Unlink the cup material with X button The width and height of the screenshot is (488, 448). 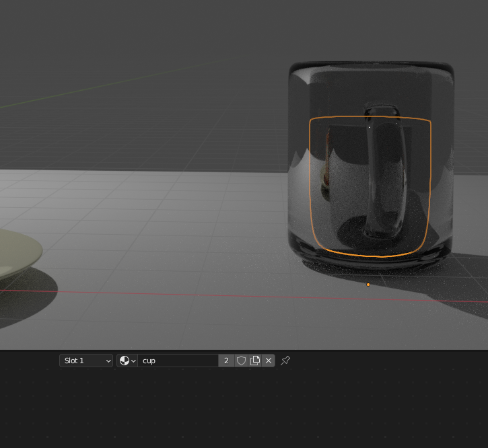pos(269,361)
